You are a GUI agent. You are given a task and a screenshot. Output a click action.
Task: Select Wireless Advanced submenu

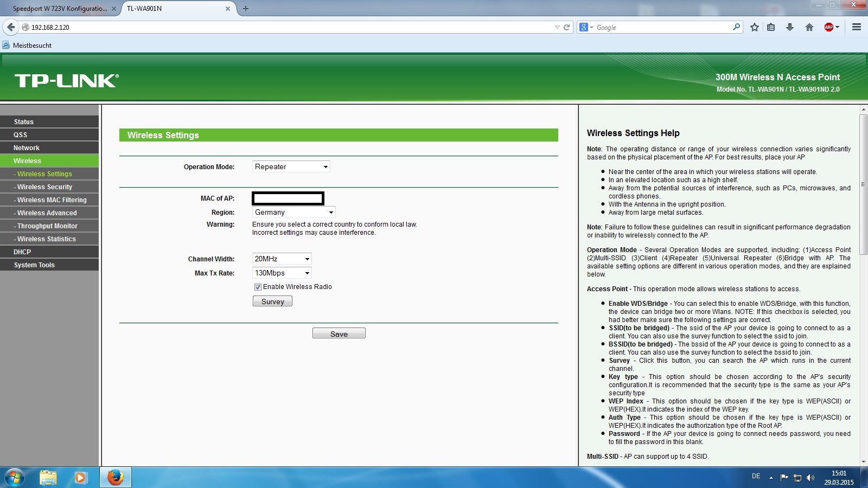pos(49,213)
